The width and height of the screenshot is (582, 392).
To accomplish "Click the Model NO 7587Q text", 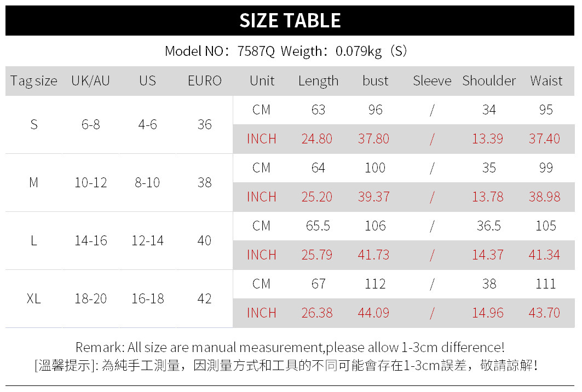I will click(220, 51).
